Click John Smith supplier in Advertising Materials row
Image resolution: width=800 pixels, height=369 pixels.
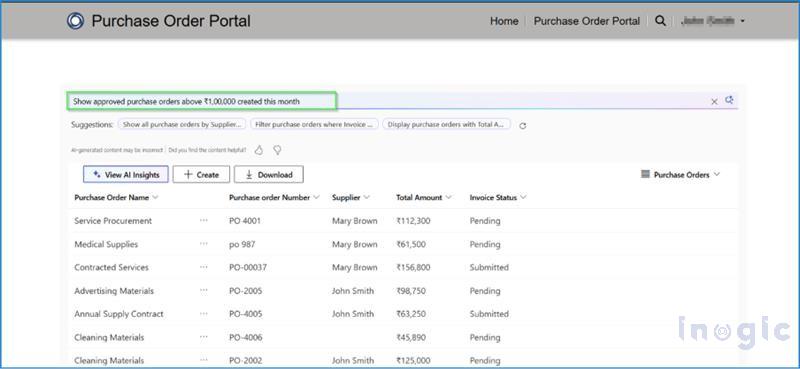click(353, 290)
